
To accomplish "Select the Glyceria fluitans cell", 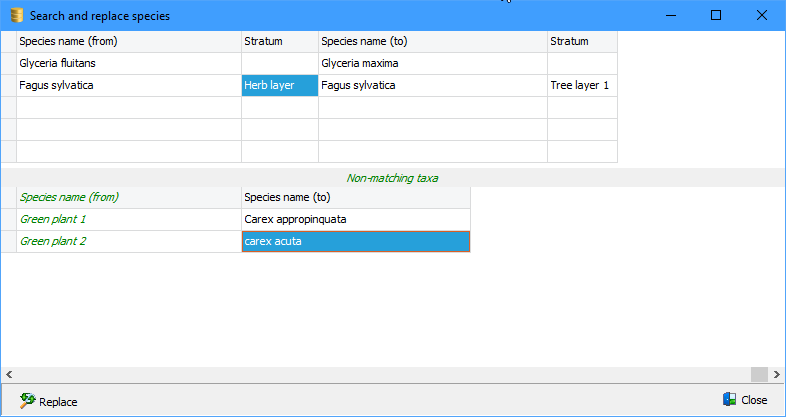I will [128, 64].
